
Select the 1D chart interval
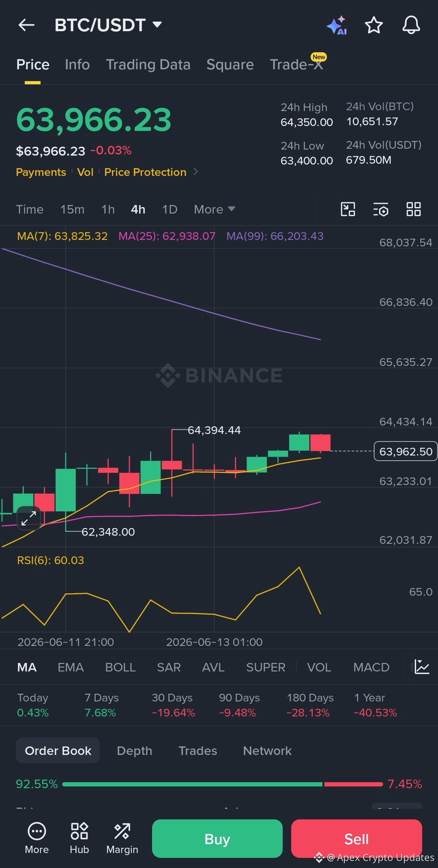click(170, 209)
